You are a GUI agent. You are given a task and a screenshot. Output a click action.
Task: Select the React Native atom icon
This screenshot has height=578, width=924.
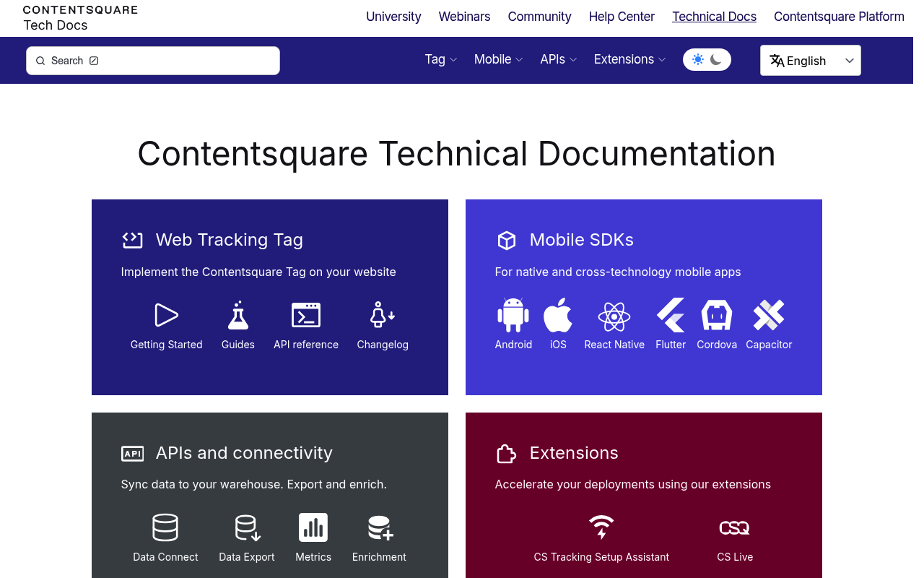pyautogui.click(x=614, y=316)
